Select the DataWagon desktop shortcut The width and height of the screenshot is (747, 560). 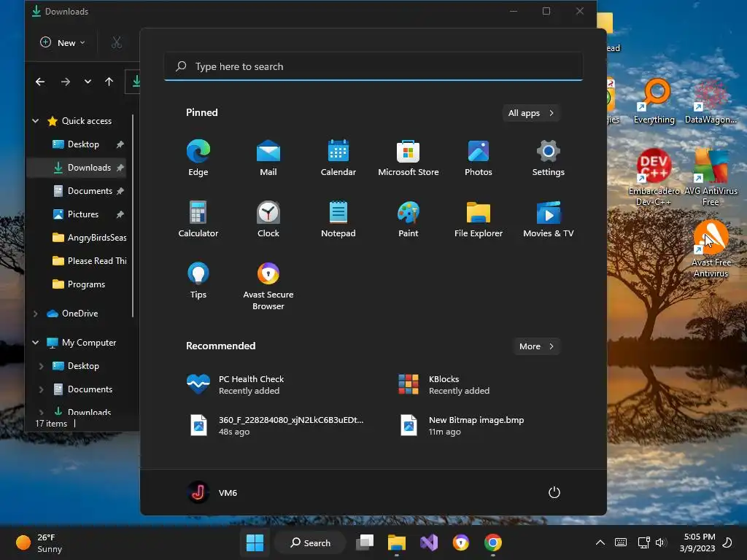click(711, 101)
